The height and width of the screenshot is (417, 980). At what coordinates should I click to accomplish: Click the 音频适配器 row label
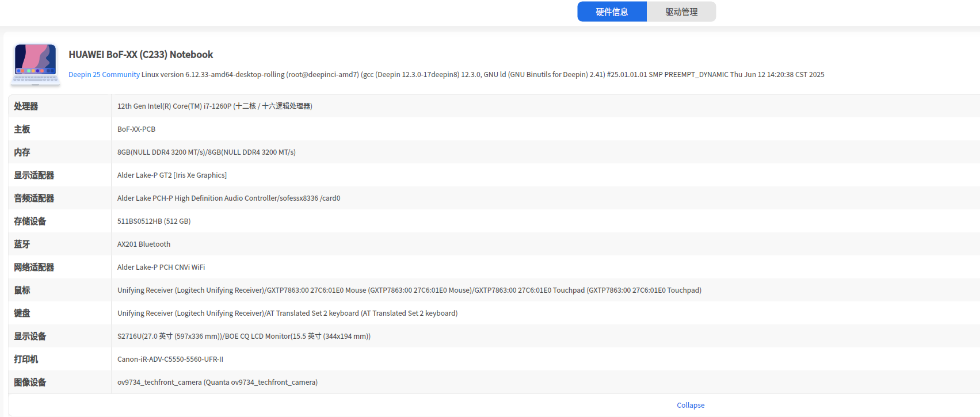click(34, 198)
